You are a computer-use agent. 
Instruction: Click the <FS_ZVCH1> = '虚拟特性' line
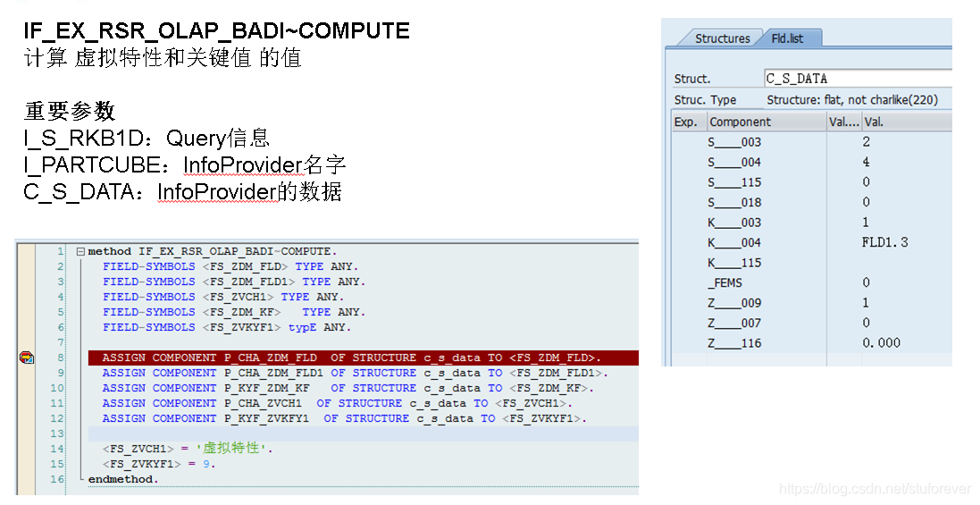(x=188, y=448)
